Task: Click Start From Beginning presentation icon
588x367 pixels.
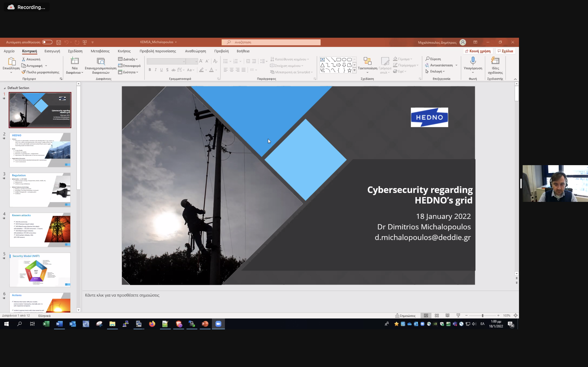Action: (x=85, y=42)
